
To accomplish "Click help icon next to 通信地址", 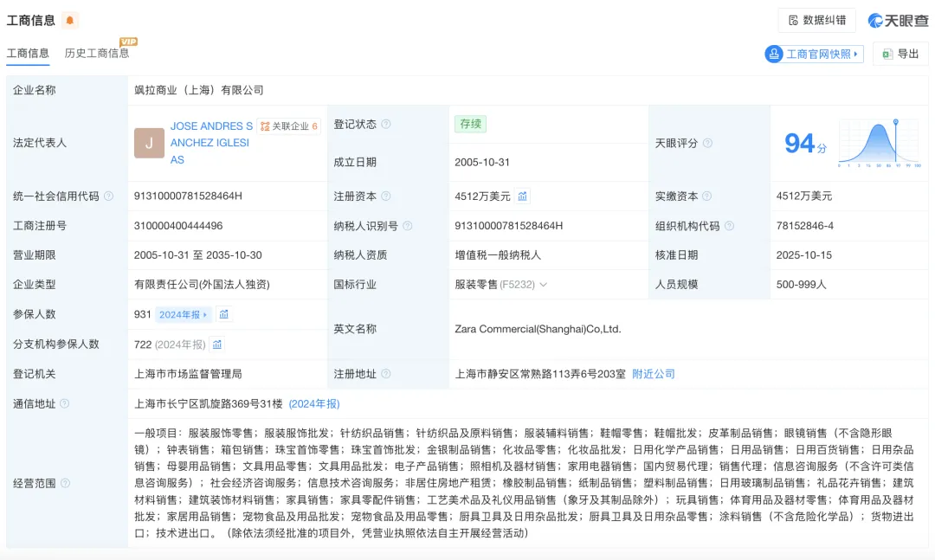I will [x=64, y=403].
